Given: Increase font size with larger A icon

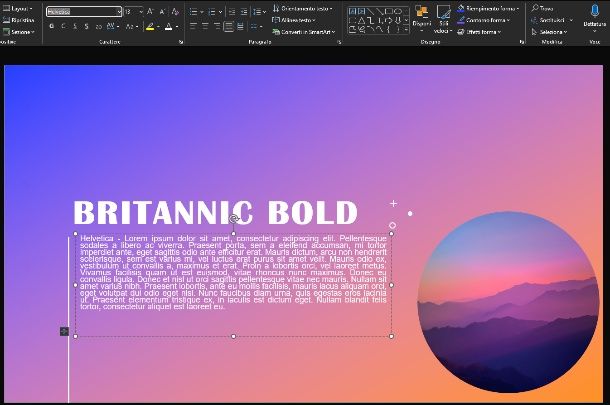Looking at the screenshot, I should coord(150,12).
